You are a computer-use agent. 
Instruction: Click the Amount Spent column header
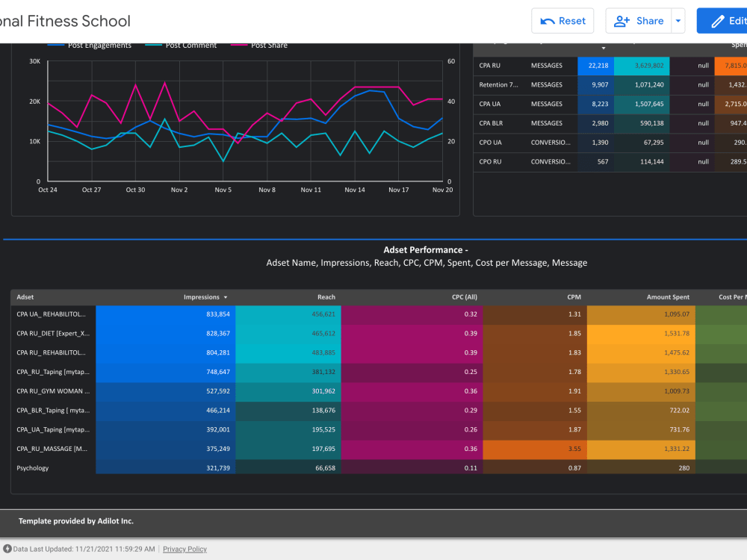[x=668, y=297]
